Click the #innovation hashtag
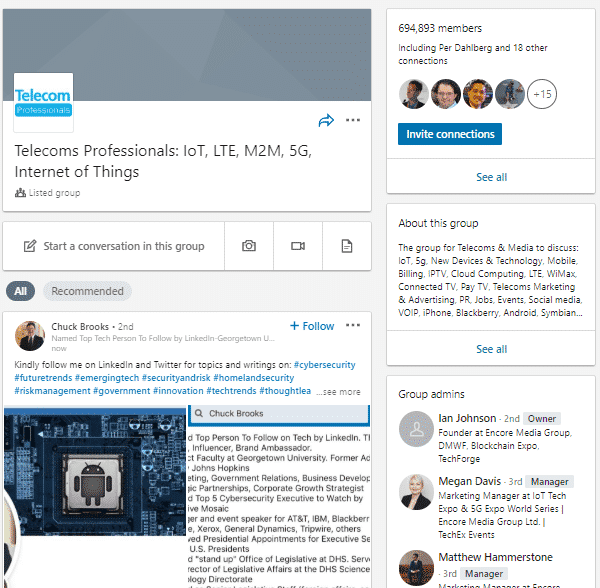This screenshot has width=600, height=588. point(178,391)
